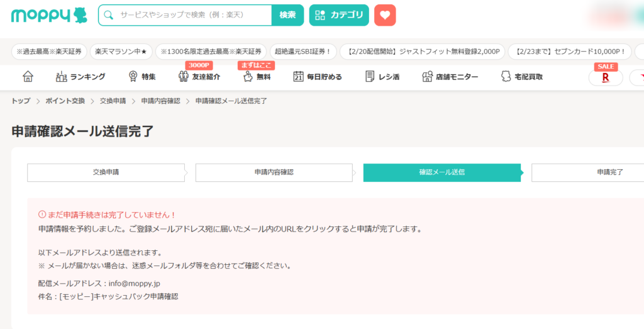The height and width of the screenshot is (329, 644).
Task: Click the magnifier icon in search box
Action: (x=108, y=15)
